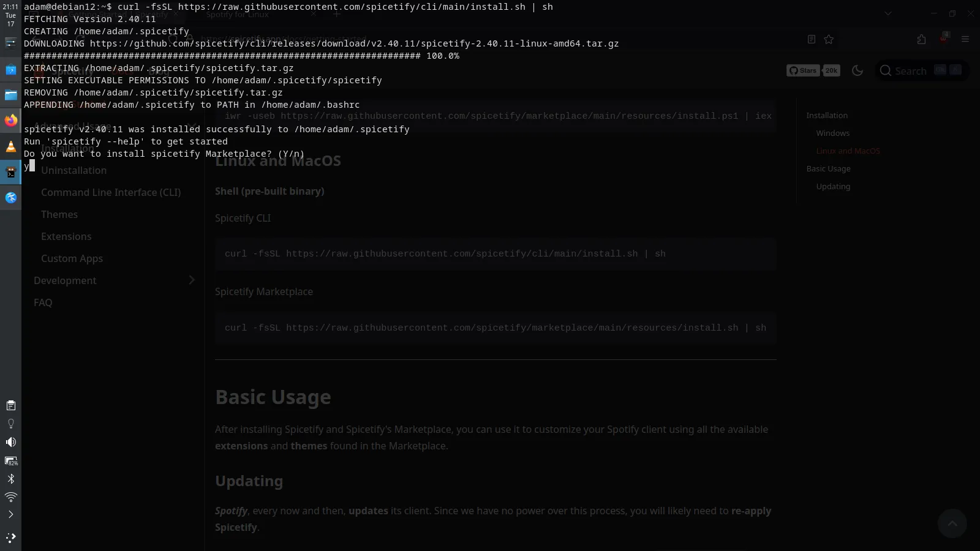The height and width of the screenshot is (551, 980).
Task: Click the sliders icon below the clock
Action: coord(10,42)
